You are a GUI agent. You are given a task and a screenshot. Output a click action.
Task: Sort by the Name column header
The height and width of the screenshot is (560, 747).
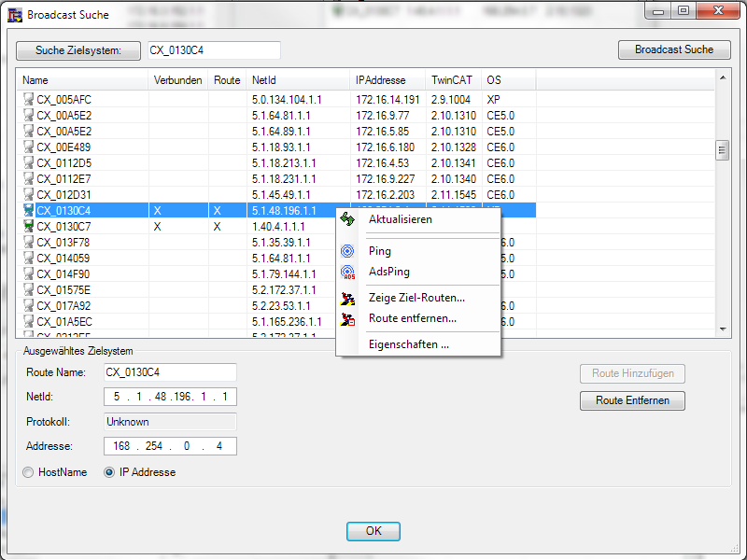(x=83, y=80)
